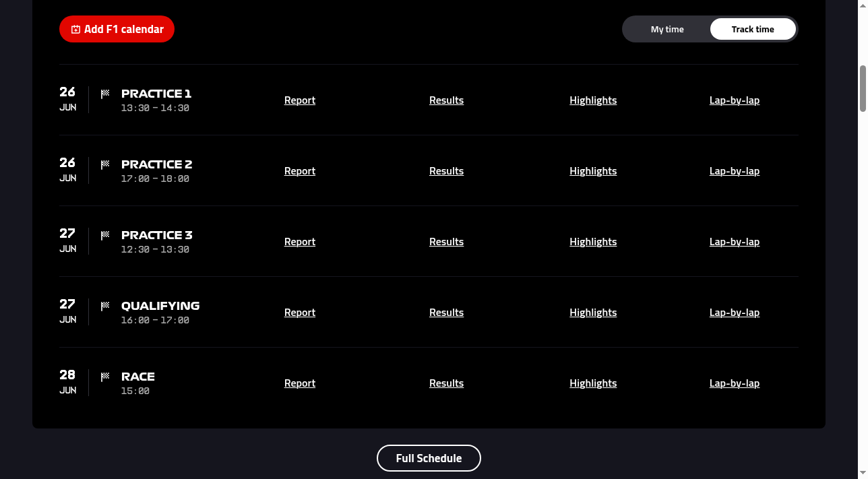Screen dimensions: 868x479
Task: Switch the schedule to My time
Action: coord(667,29)
